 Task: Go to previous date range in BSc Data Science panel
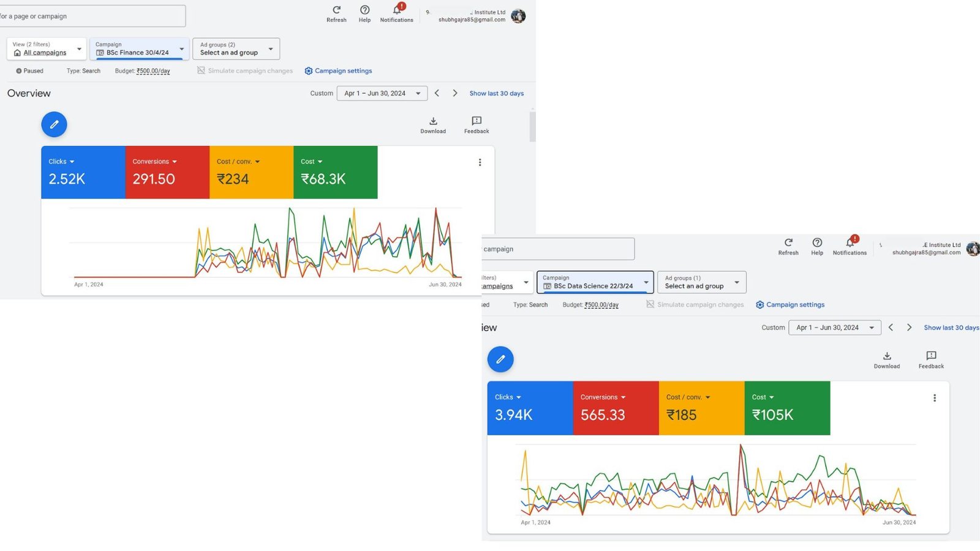(891, 328)
